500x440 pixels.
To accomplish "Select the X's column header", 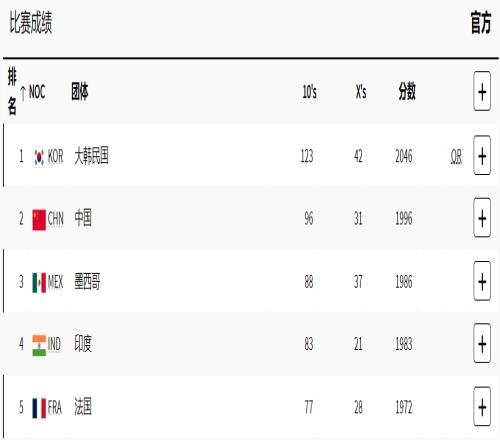I will pyautogui.click(x=361, y=92).
